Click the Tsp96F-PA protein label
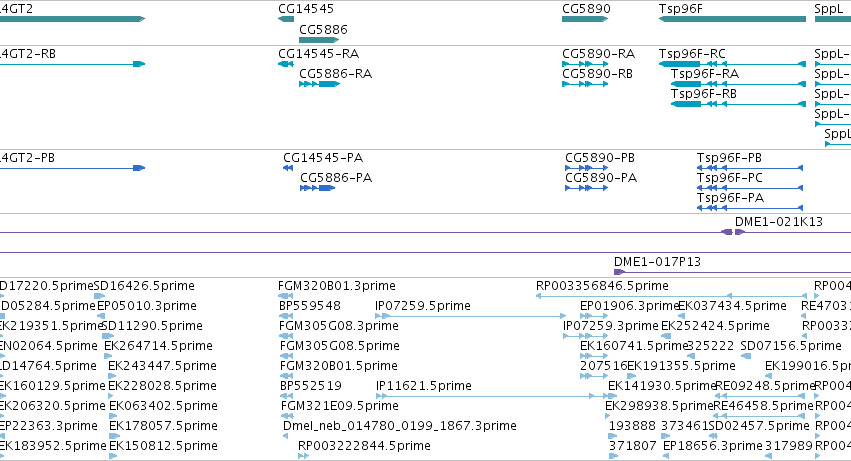This screenshot has height=461, width=851. 731,199
